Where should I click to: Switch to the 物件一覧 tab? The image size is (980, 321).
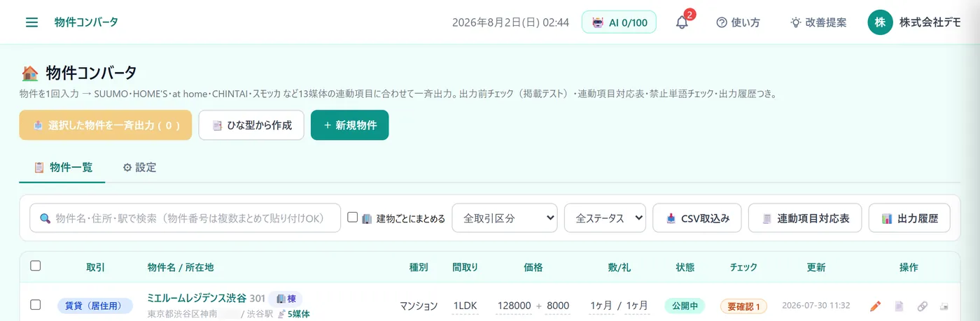(62, 167)
